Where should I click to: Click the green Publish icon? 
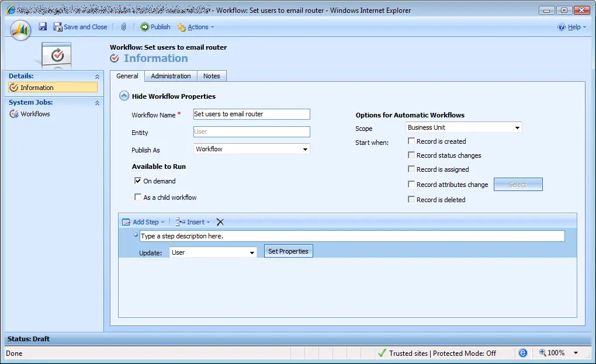(x=144, y=27)
